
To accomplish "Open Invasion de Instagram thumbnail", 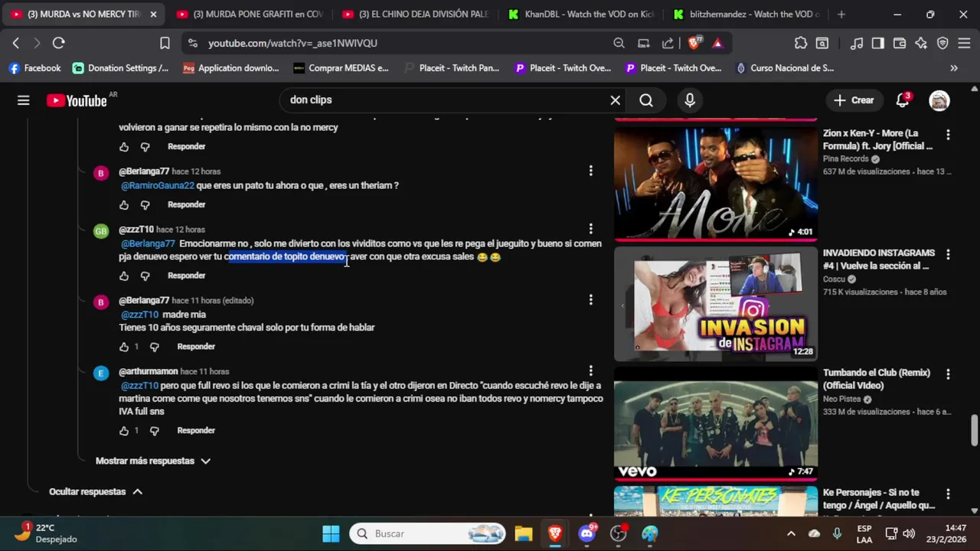I will (716, 303).
